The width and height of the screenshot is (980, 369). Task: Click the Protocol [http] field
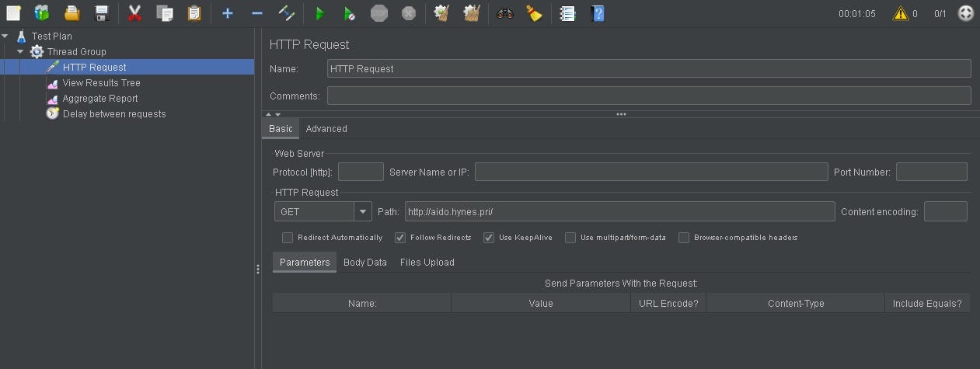(361, 172)
